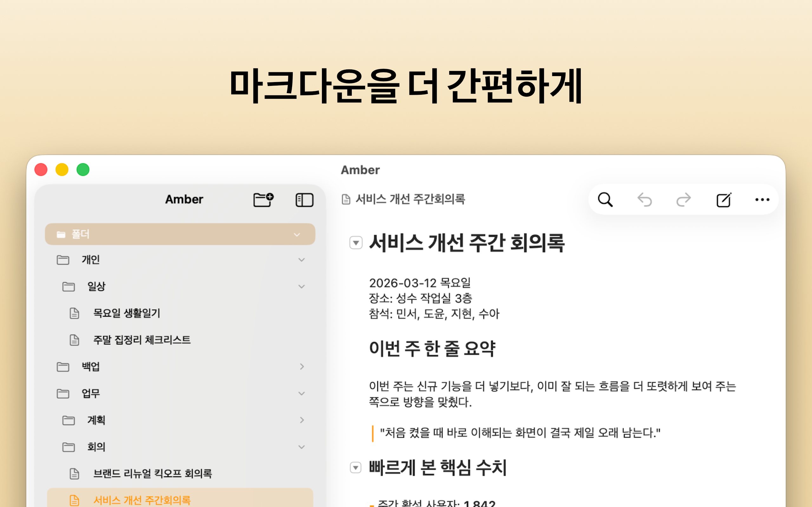Viewport: 812px width, 507px height.
Task: Collapse the 회의 folder chevron
Action: point(301,447)
